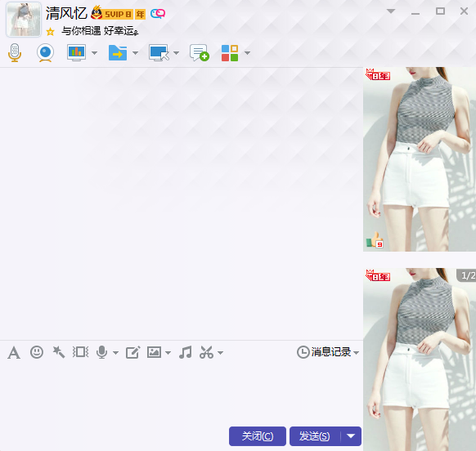Click the SVIP 8 badge
This screenshot has height=451, width=476.
(x=112, y=13)
